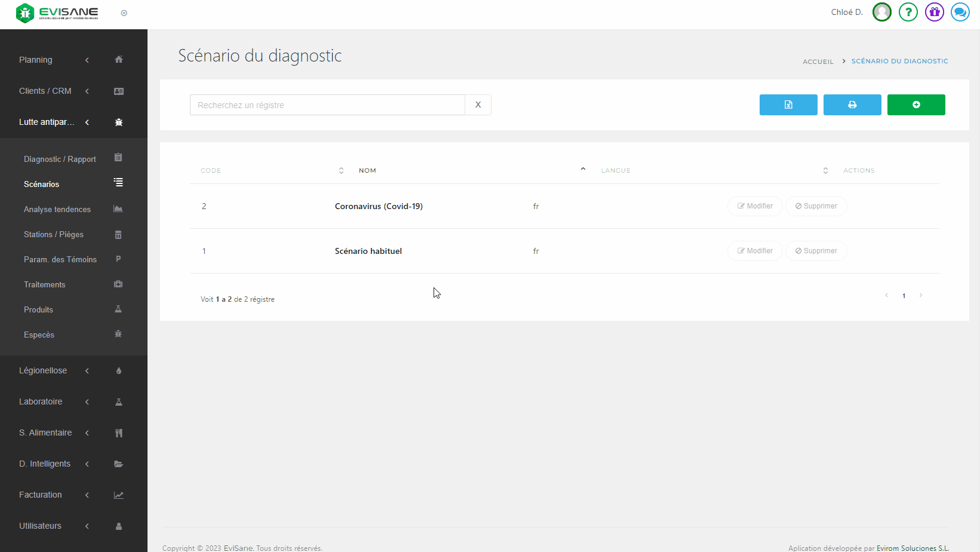Open Stations / Pièges submenu item
The image size is (980, 552).
[54, 234]
